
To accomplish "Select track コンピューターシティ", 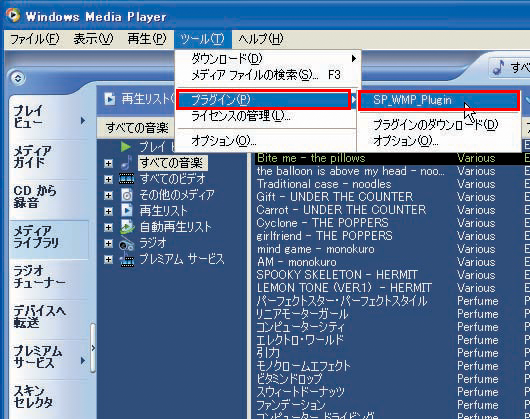I will 300,327.
